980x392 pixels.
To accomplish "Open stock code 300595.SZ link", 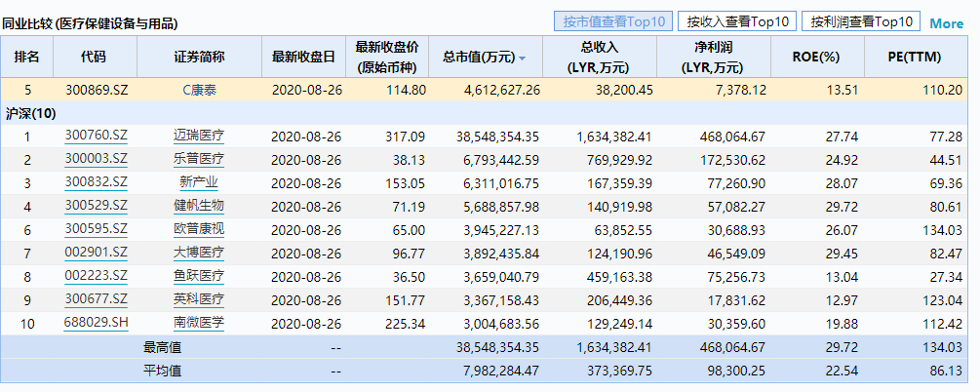I will coord(97,229).
